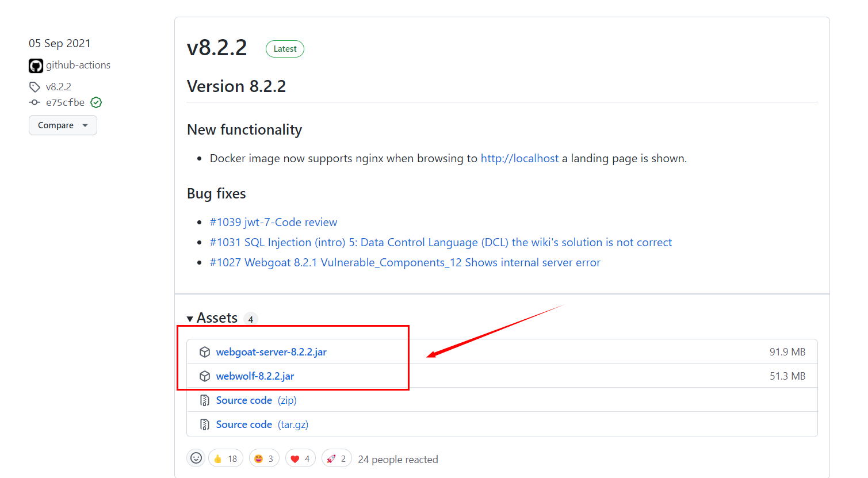Click the 51.3 MB file size
868x478 pixels.
tap(787, 376)
